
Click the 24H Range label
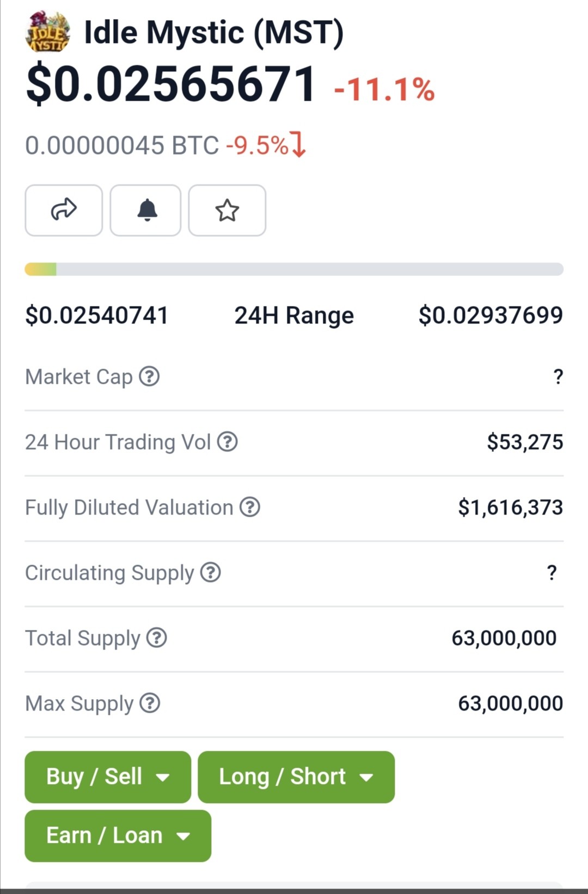(x=294, y=315)
